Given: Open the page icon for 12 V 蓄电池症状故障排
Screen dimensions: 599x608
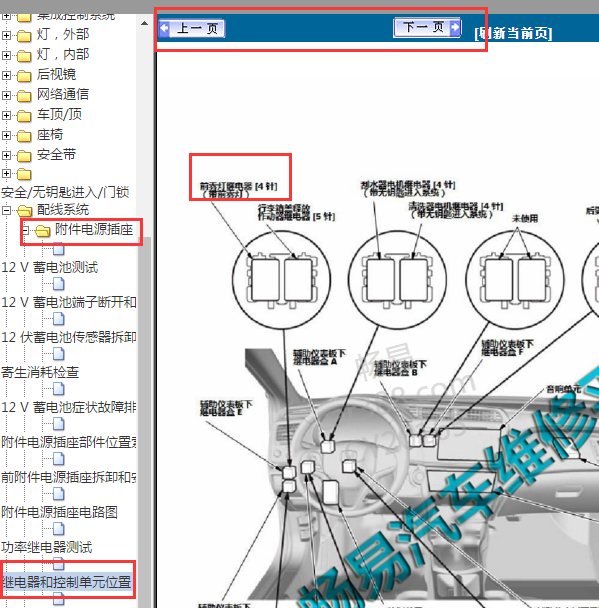Looking at the screenshot, I should tap(59, 389).
